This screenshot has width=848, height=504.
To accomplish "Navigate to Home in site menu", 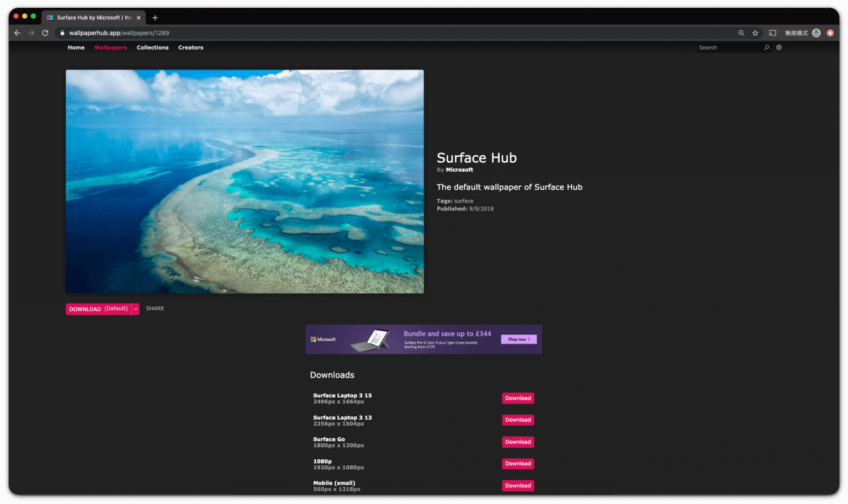I will (x=76, y=47).
